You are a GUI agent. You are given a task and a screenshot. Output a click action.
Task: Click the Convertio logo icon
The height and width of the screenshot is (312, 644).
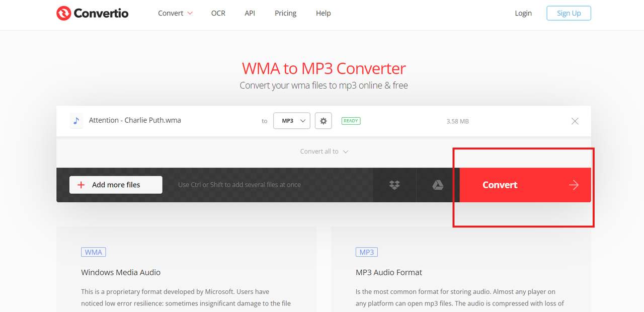coord(63,13)
